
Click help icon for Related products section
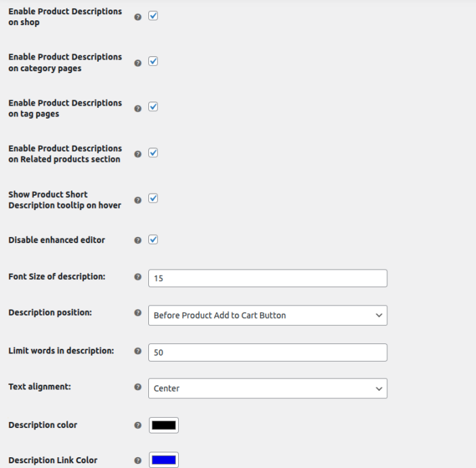click(138, 154)
